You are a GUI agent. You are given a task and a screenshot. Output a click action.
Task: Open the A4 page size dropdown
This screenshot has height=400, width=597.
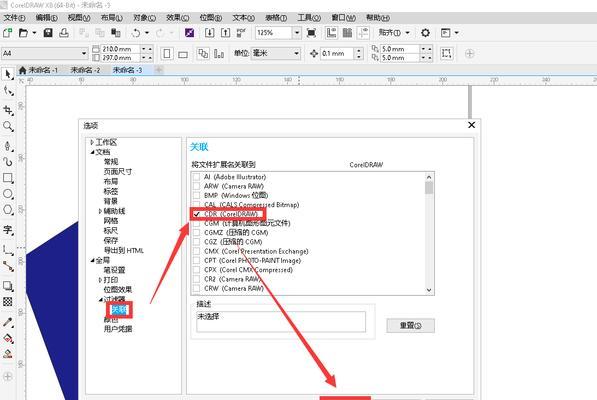pos(84,53)
